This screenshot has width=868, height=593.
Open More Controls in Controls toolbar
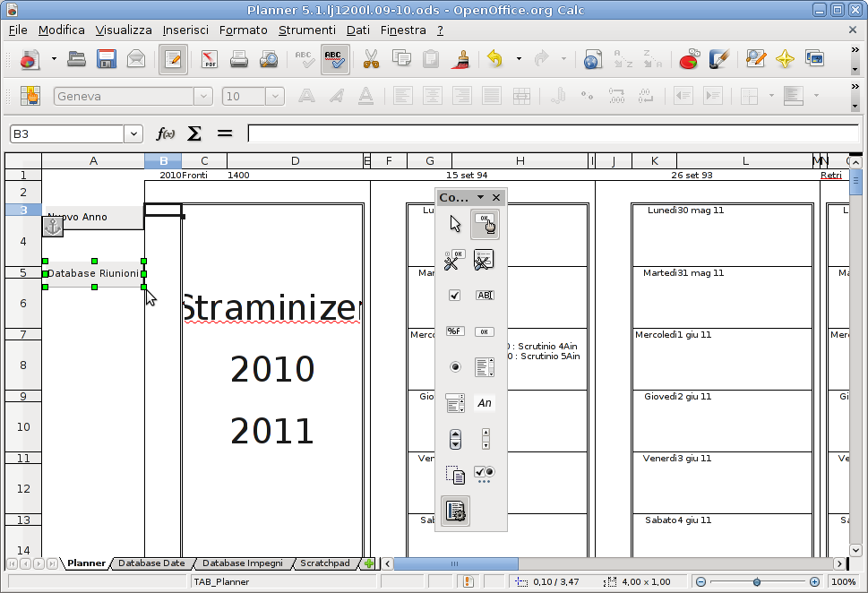pyautogui.click(x=485, y=474)
